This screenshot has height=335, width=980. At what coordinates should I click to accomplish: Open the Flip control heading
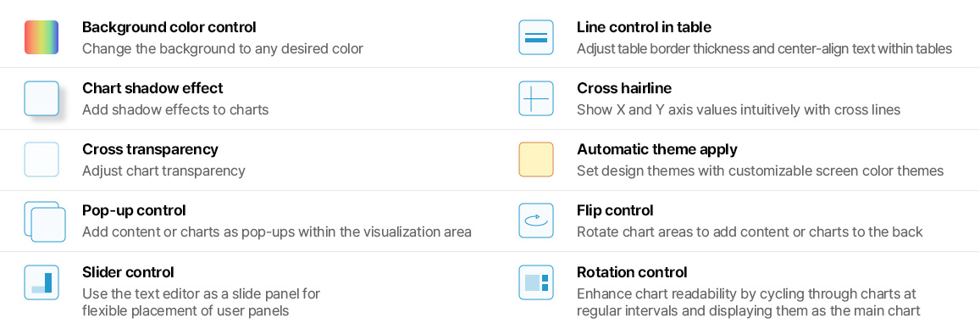615,210
